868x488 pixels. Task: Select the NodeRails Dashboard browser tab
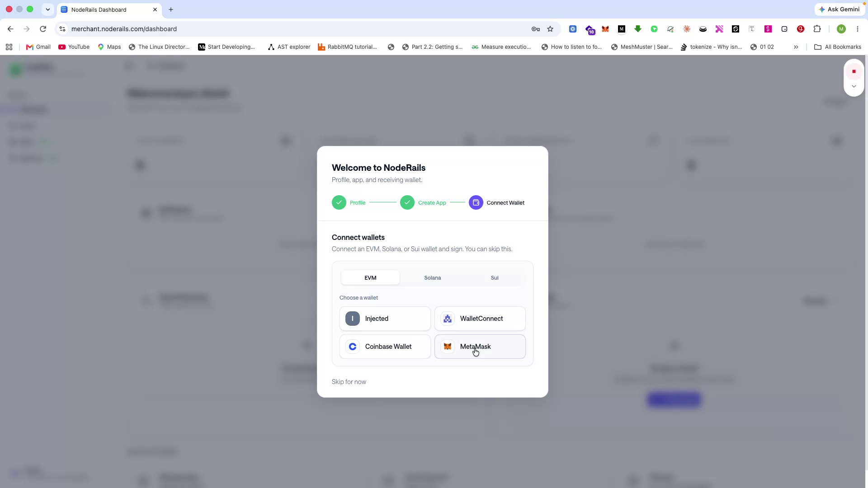pyautogui.click(x=109, y=9)
